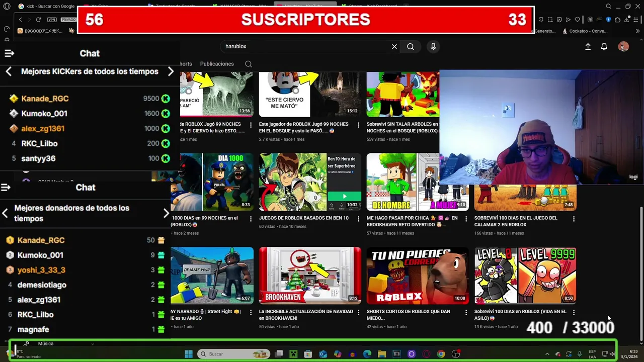The width and height of the screenshot is (644, 362).
Task: Open File Explorer from the taskbar
Action: [x=382, y=354]
